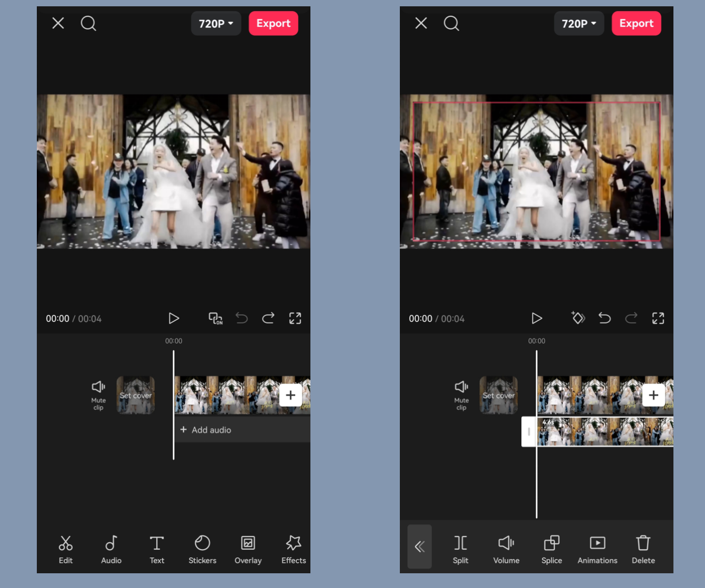Toggle the playback display mode icon
The width and height of the screenshot is (705, 588).
point(216,318)
